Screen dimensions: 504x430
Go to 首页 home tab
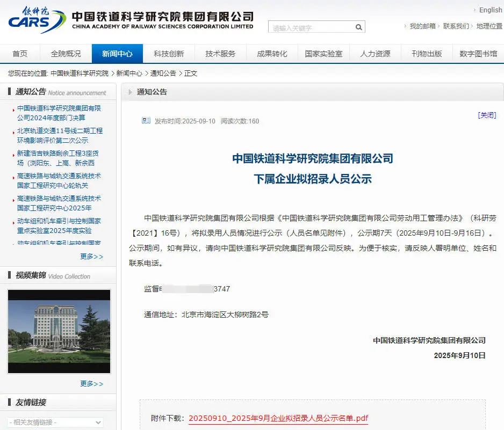(x=20, y=54)
